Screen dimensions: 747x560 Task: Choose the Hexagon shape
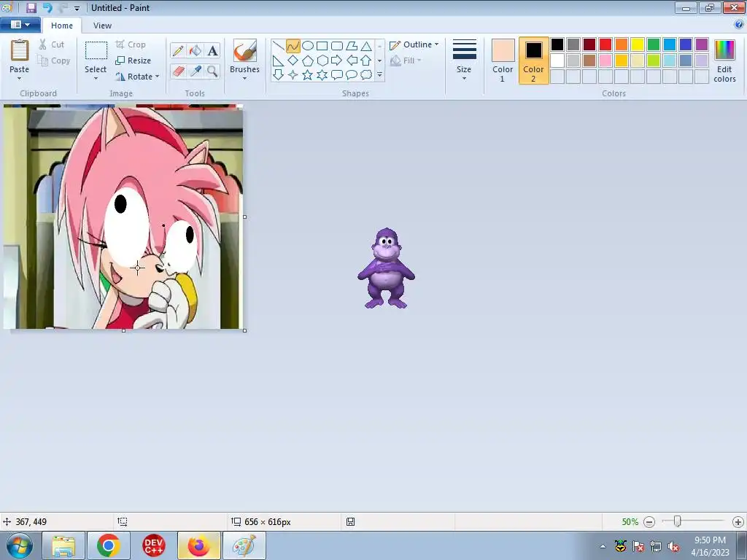[x=322, y=61]
